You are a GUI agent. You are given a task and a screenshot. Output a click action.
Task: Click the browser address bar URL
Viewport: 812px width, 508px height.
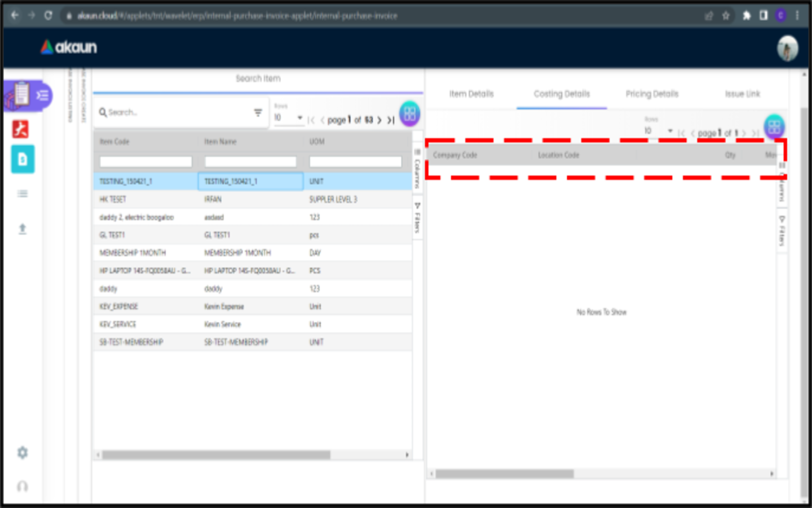click(x=237, y=16)
